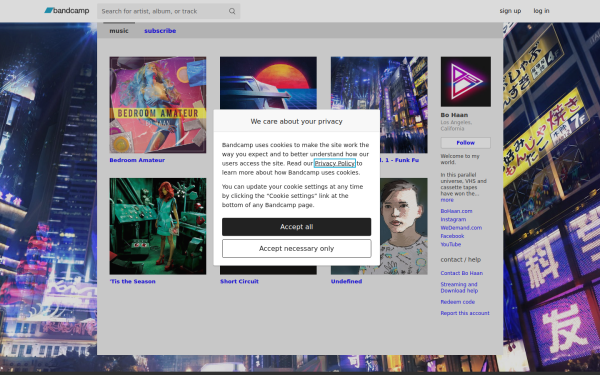The height and width of the screenshot is (375, 600).
Task: Open the sign up link
Action: pyautogui.click(x=510, y=11)
